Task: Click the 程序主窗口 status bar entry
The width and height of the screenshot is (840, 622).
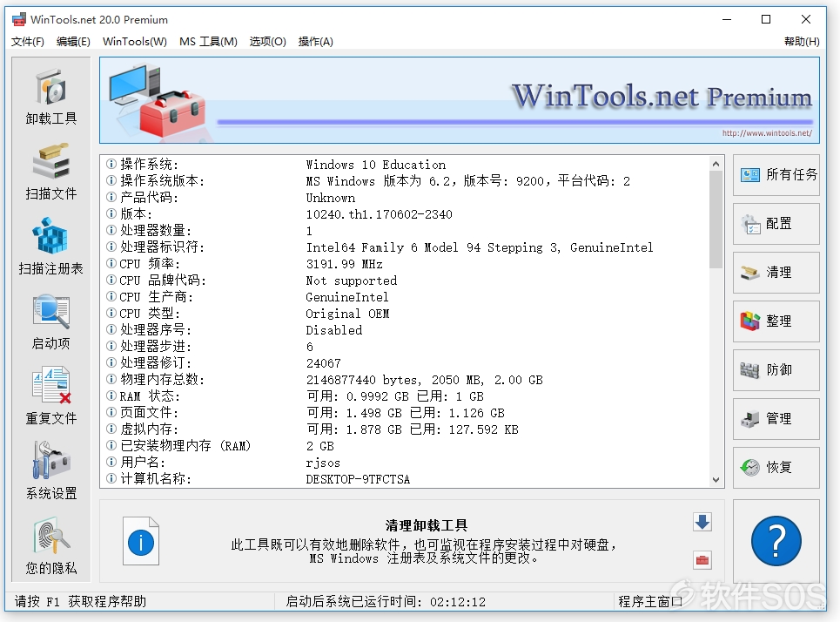Action: pyautogui.click(x=650, y=602)
